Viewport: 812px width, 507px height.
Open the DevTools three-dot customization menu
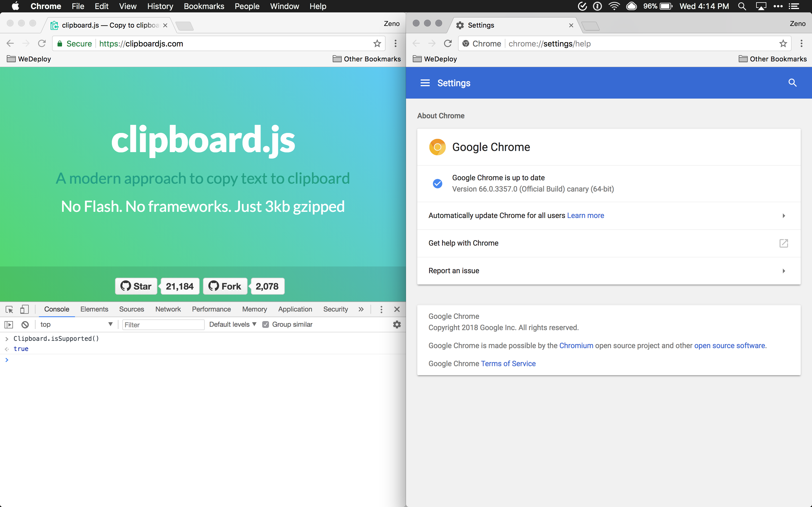click(x=381, y=309)
